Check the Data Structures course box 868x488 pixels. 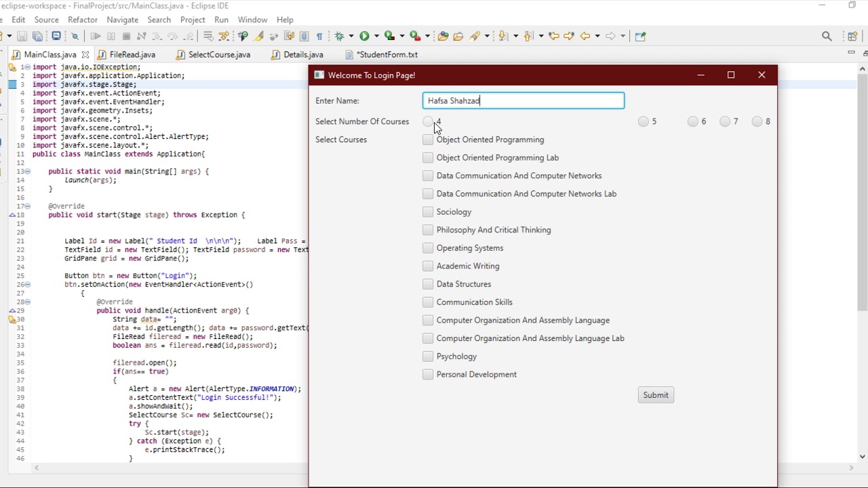click(x=428, y=284)
